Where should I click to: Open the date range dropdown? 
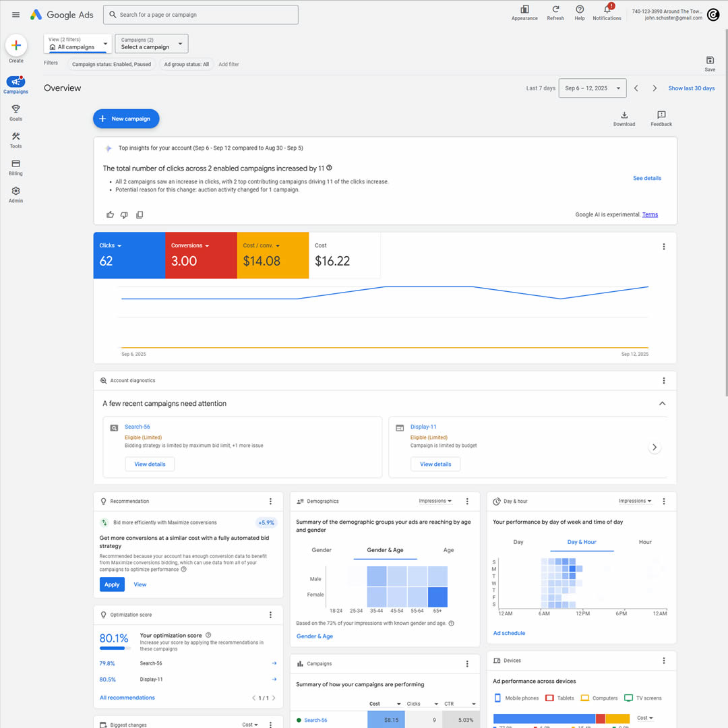coord(592,88)
